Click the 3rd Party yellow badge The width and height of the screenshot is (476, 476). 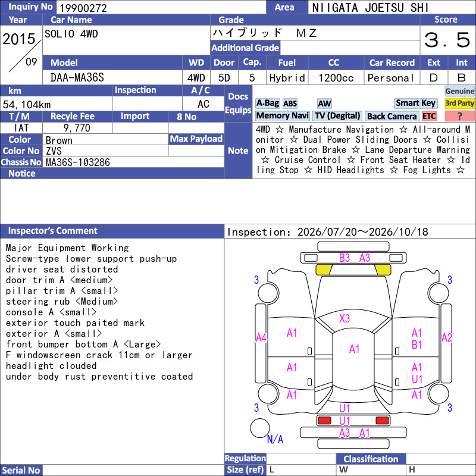[459, 103]
